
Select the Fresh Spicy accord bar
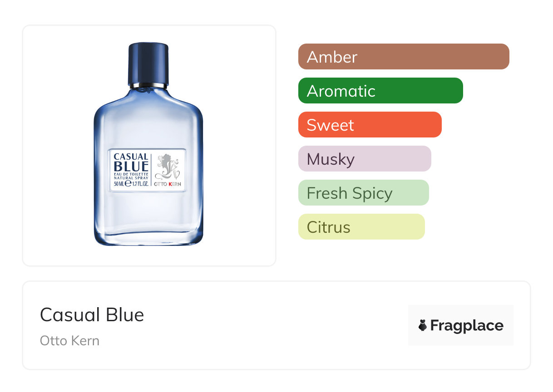pyautogui.click(x=363, y=193)
